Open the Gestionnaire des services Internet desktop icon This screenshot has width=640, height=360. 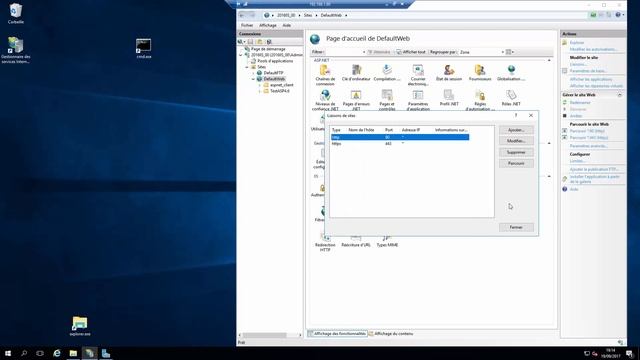click(16, 50)
